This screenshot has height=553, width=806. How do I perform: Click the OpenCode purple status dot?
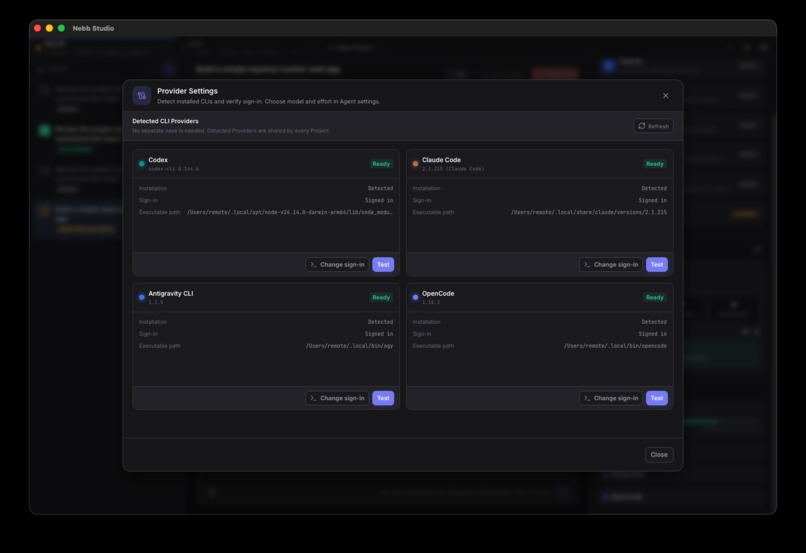click(415, 297)
